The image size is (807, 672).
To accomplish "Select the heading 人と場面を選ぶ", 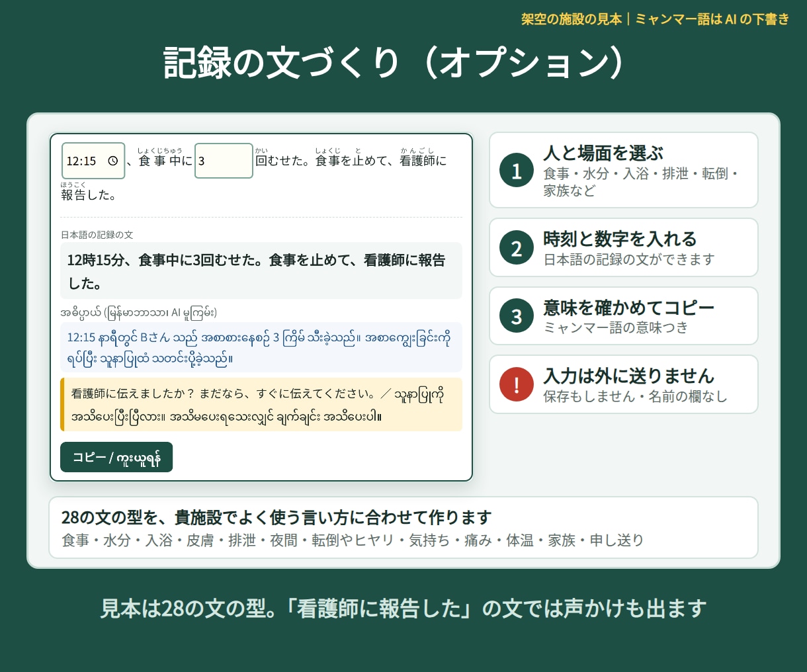I will (603, 153).
